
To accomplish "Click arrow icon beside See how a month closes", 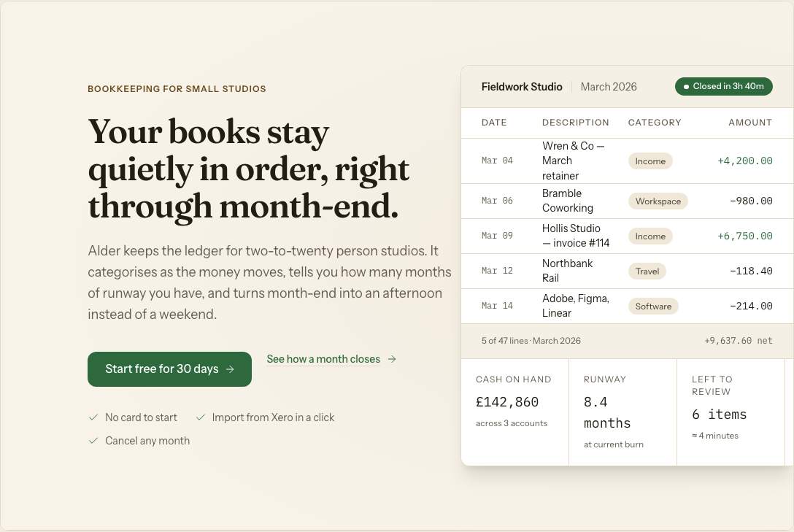I will click(x=392, y=359).
